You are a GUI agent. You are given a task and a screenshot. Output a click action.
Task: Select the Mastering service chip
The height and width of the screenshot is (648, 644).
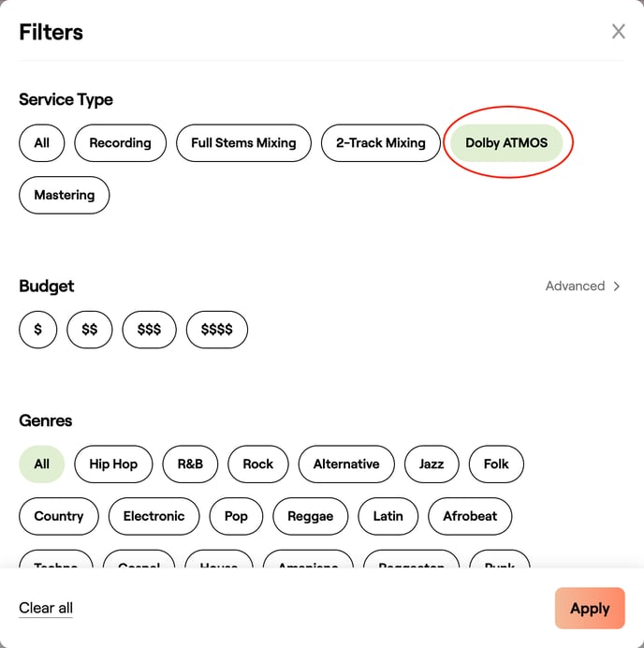[65, 196]
